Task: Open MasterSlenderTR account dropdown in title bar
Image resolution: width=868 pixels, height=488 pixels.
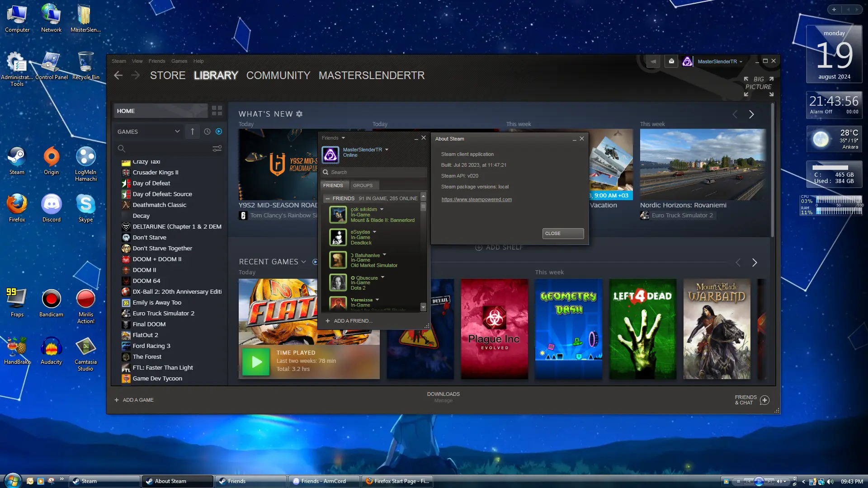Action: pyautogui.click(x=720, y=61)
